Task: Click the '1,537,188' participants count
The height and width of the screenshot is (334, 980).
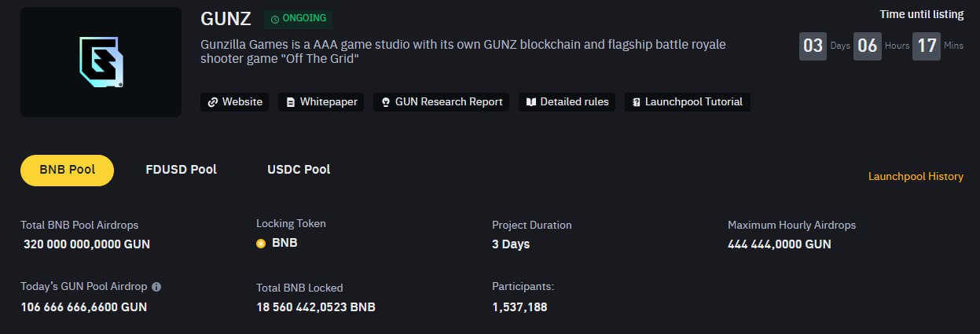Action: tap(519, 307)
